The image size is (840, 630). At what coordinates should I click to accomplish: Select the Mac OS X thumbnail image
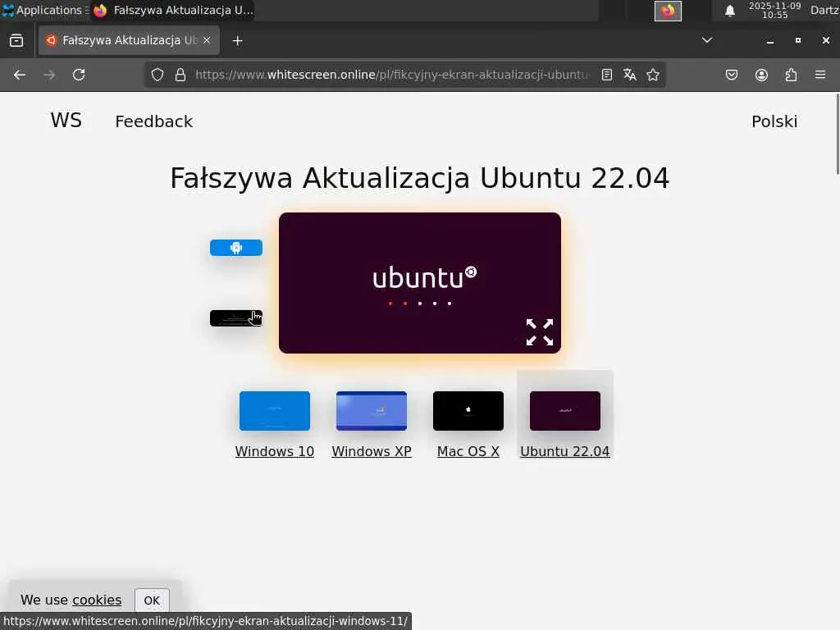(x=468, y=411)
